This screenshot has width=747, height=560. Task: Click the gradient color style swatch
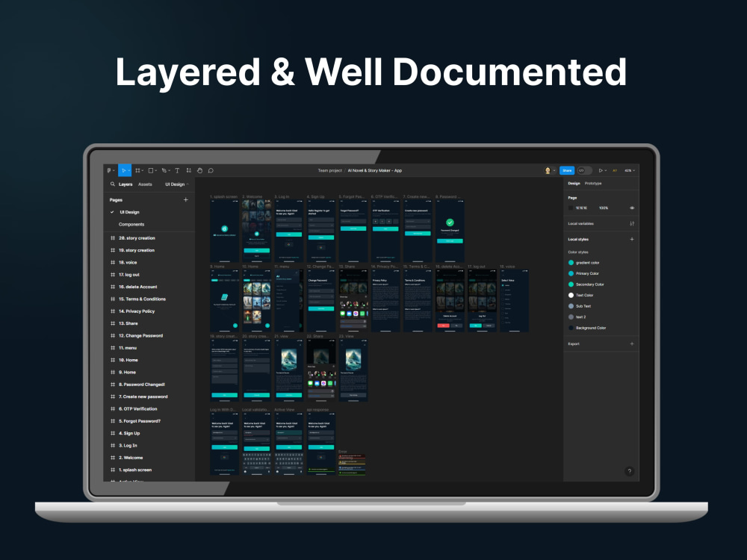point(571,263)
